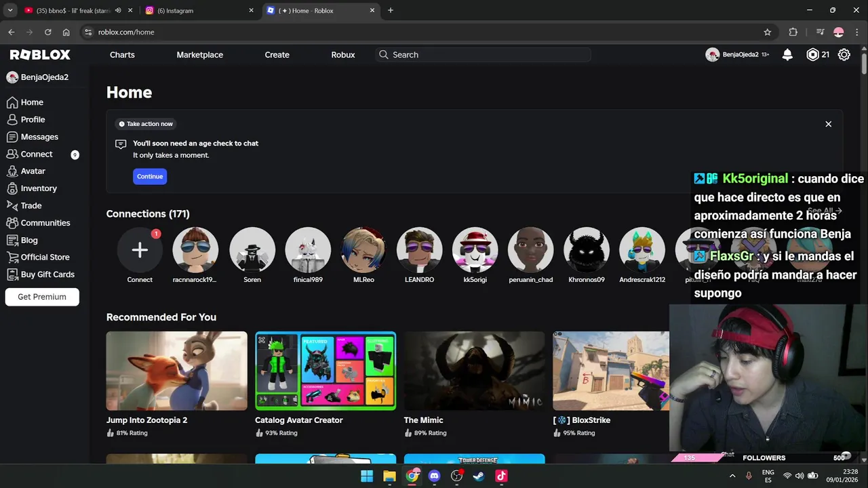Open the Chrome extensions puzzle icon
Screen dimensions: 868x488
click(793, 32)
